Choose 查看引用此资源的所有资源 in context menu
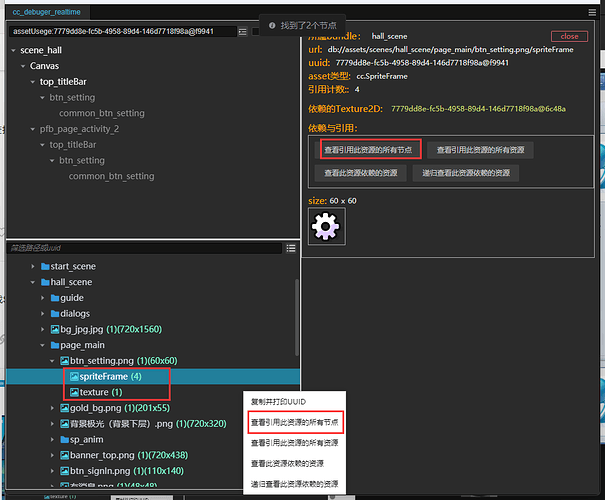 294,443
